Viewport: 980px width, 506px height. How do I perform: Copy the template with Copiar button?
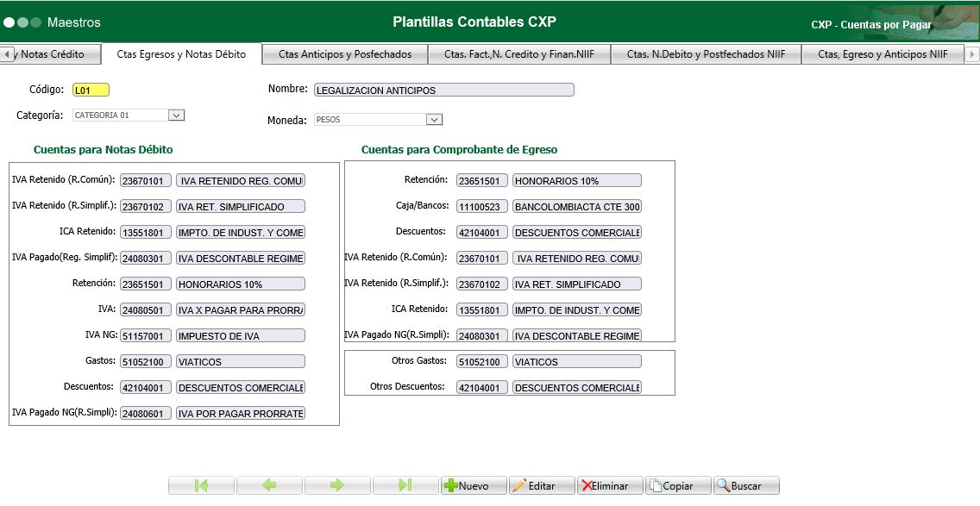coord(678,485)
